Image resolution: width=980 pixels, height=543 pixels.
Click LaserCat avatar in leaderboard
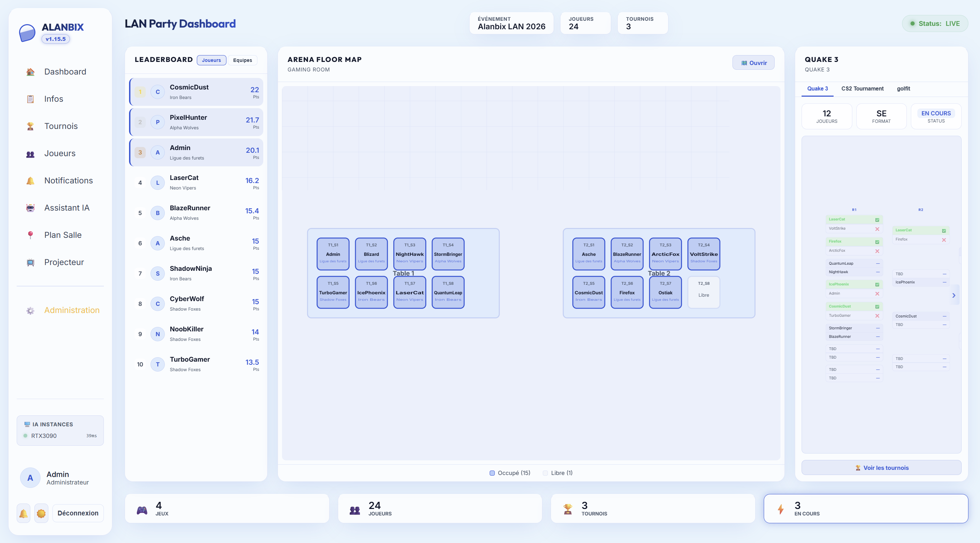pyautogui.click(x=158, y=183)
